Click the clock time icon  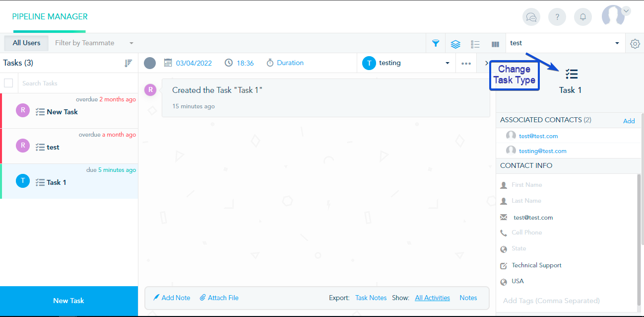click(229, 63)
